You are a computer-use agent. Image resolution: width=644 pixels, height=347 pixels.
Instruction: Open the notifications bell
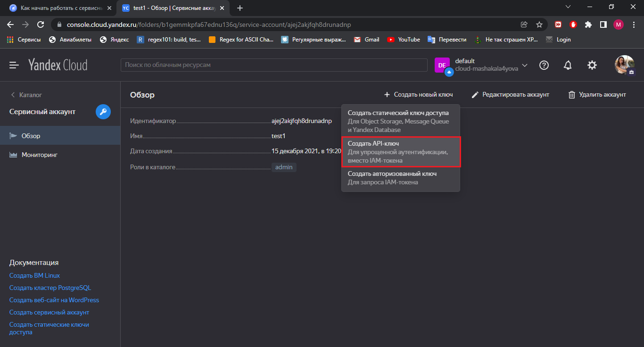[568, 65]
